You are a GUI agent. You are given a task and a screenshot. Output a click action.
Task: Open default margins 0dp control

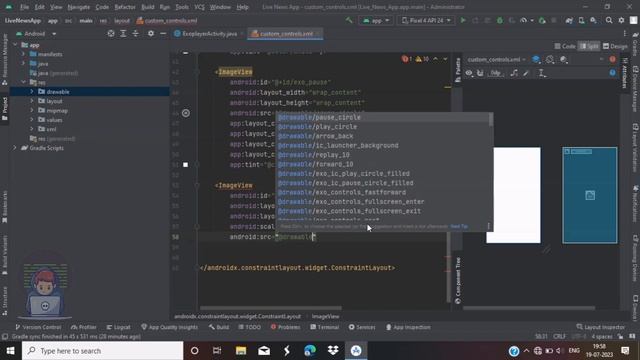[x=496, y=73]
